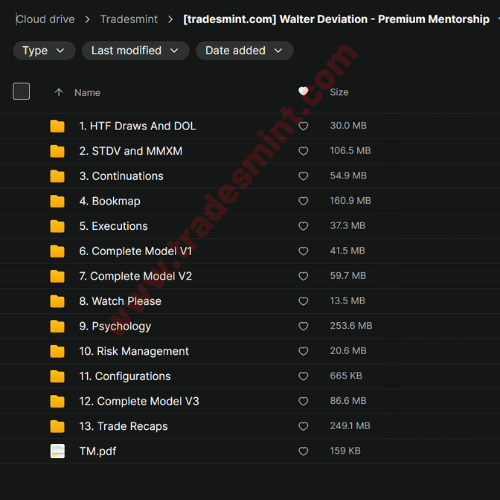The height and width of the screenshot is (500, 500).
Task: Open the Last modified filter dropdown
Action: click(135, 51)
